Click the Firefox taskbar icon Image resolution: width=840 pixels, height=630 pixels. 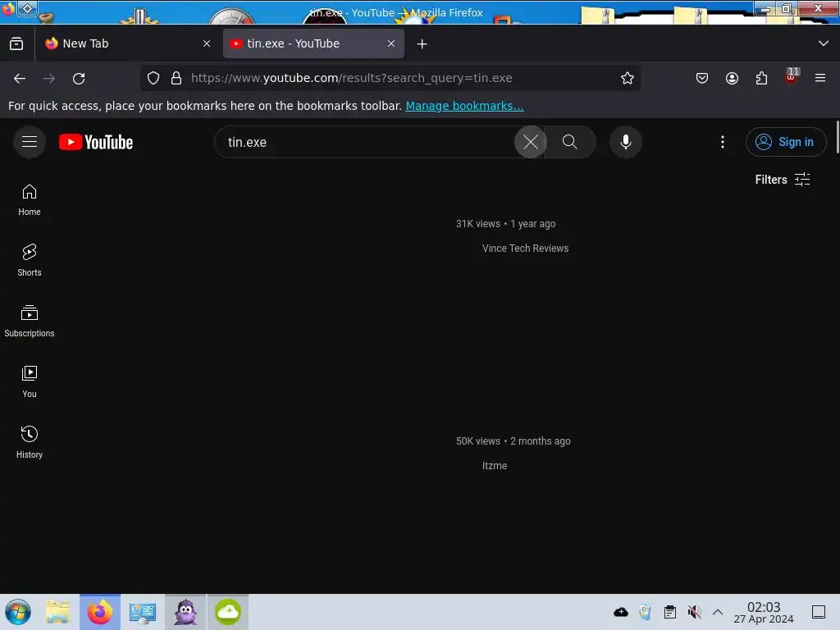click(100, 612)
